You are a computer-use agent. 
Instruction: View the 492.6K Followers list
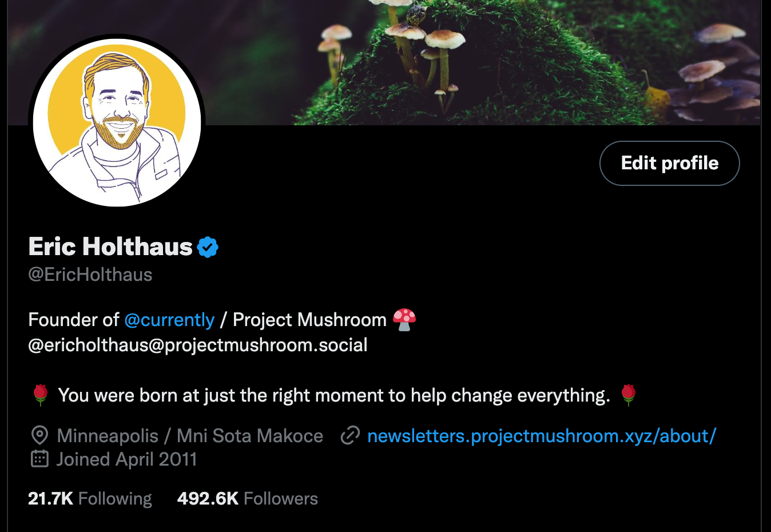pos(248,499)
